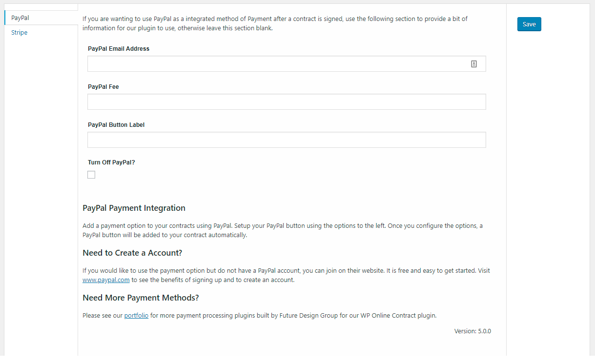
Task: Tick the Turn Off PayPal checkbox
Action: click(x=91, y=175)
